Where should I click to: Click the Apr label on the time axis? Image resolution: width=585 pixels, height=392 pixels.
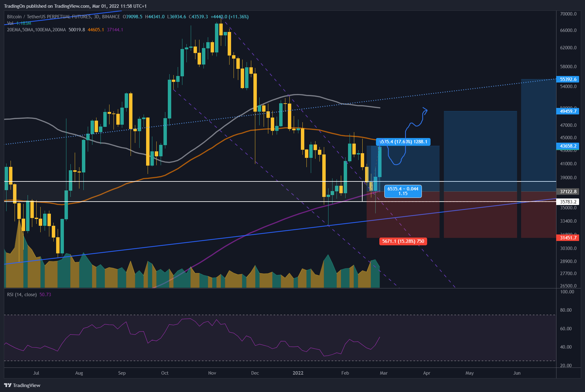pos(427,373)
